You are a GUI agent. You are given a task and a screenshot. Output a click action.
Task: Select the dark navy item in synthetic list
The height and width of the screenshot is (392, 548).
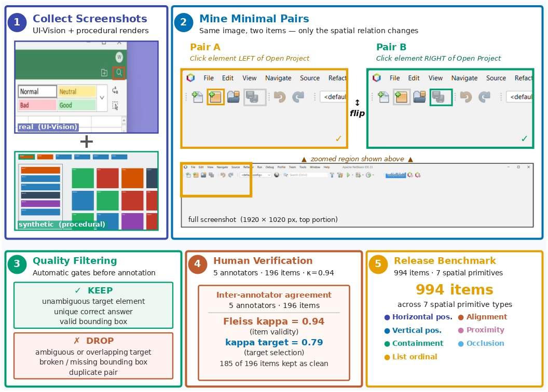click(x=40, y=195)
